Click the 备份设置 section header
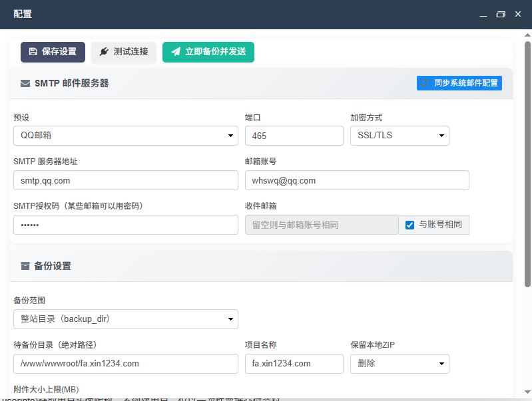The width and height of the screenshot is (532, 401). tap(261, 266)
